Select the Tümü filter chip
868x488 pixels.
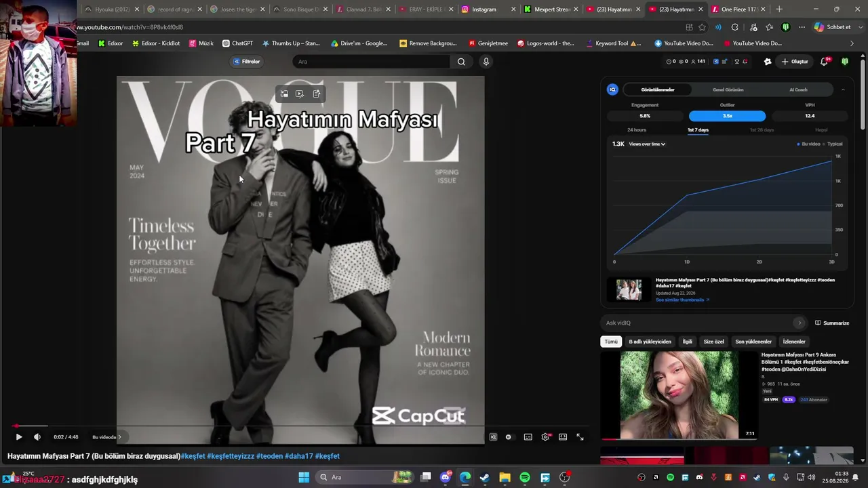click(611, 342)
